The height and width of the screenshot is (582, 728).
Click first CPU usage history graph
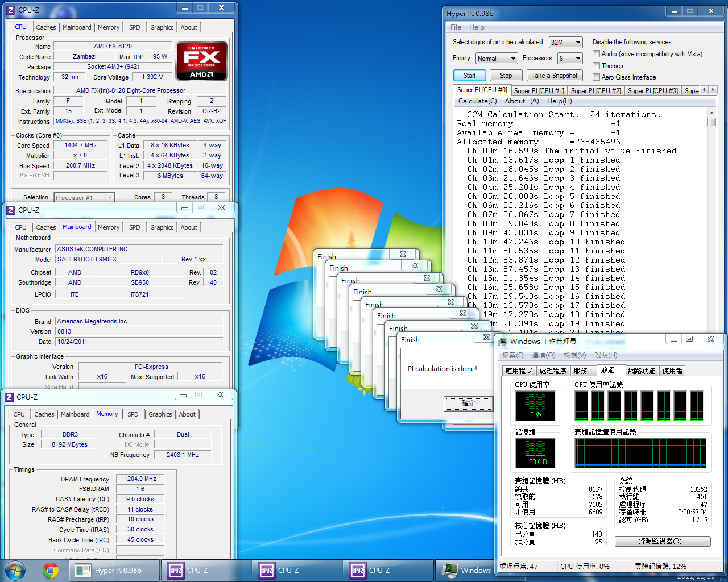[581, 405]
